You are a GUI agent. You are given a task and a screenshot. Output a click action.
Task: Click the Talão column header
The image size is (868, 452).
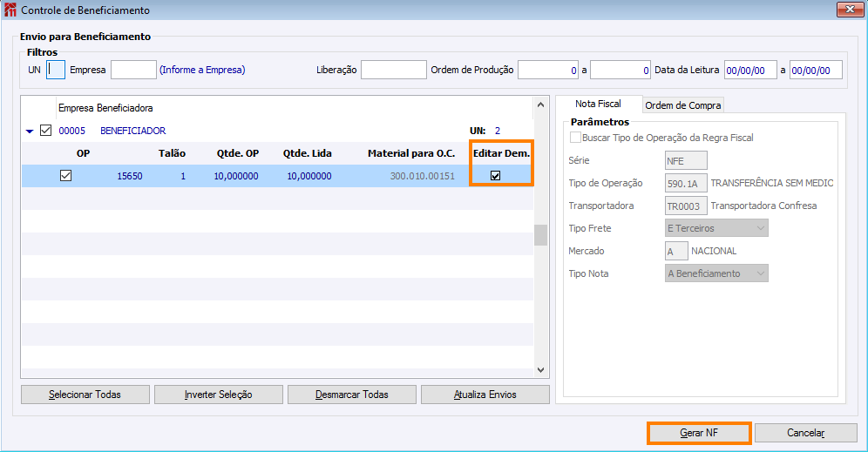click(x=173, y=153)
